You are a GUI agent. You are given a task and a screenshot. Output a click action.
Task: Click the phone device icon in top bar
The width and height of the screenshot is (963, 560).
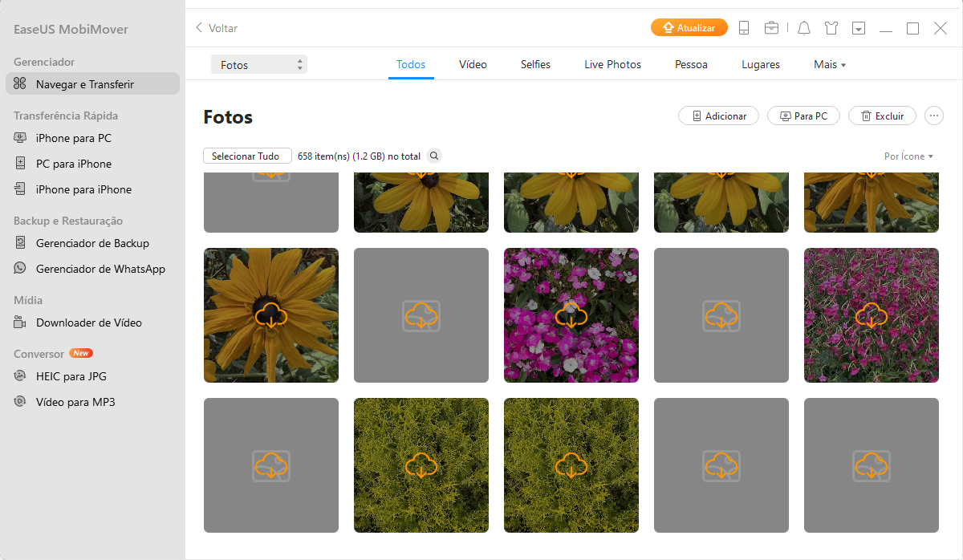coord(744,28)
